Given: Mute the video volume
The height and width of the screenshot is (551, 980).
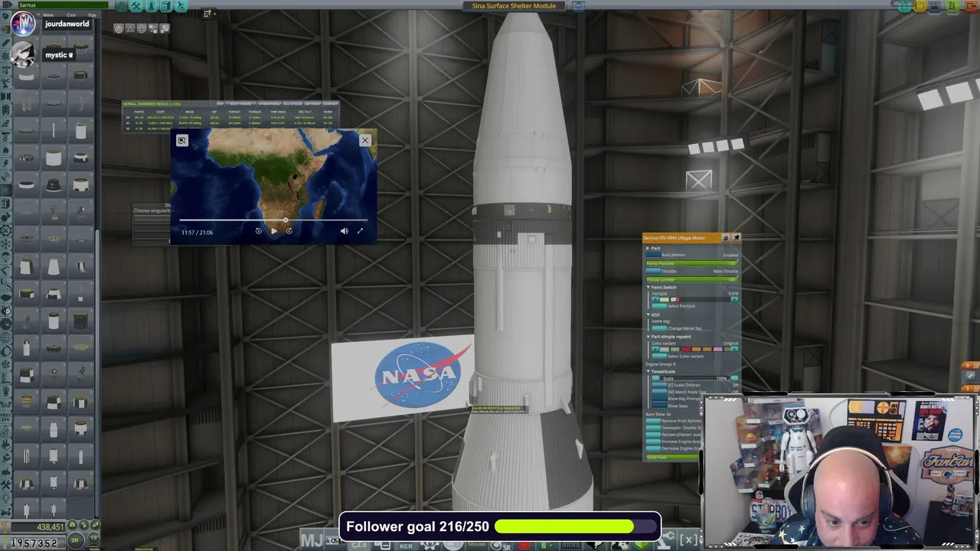Looking at the screenshot, I should 344,230.
